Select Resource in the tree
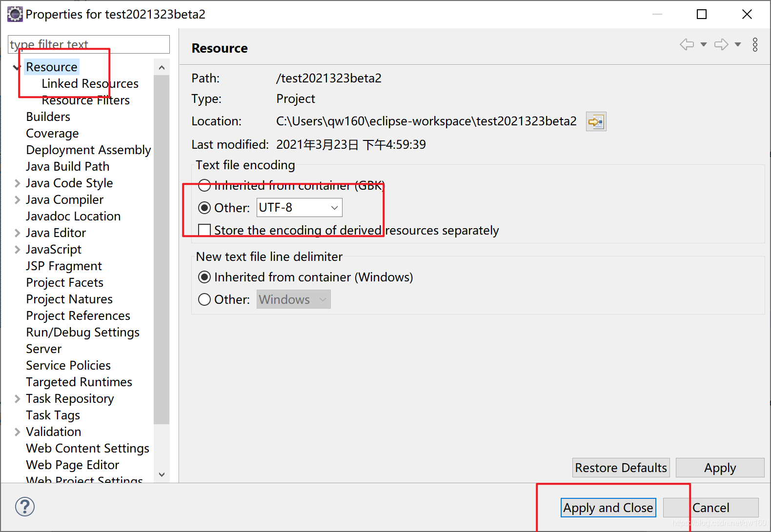This screenshot has height=532, width=771. pos(52,67)
